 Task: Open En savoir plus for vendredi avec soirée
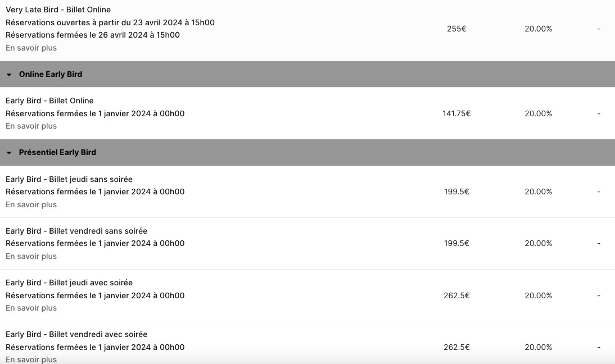pyautogui.click(x=31, y=359)
